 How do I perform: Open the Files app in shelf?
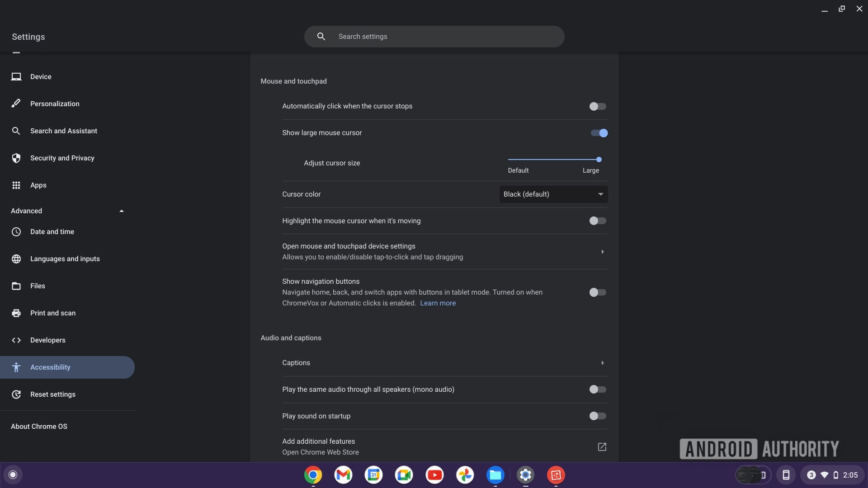pyautogui.click(x=495, y=475)
